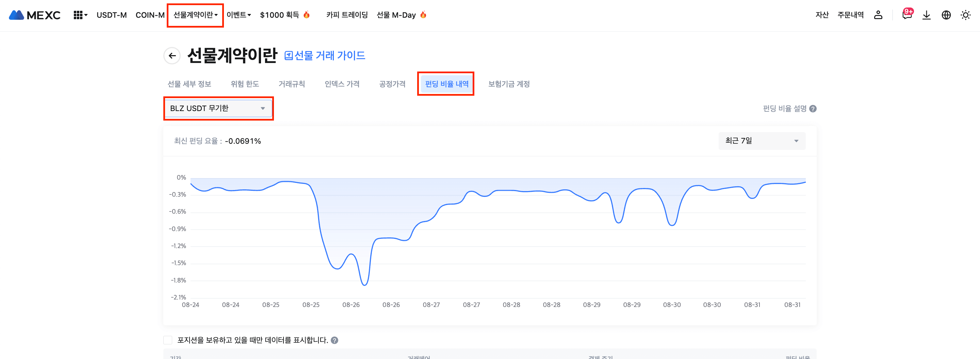
Task: Open the user profile icon
Action: tap(878, 15)
